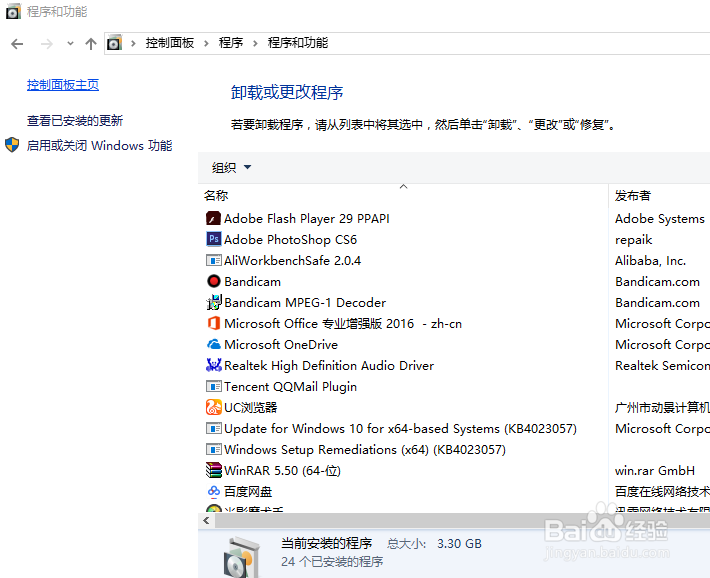
Task: Click the Bandicam MPEG-1 Decoder icon
Action: click(213, 302)
